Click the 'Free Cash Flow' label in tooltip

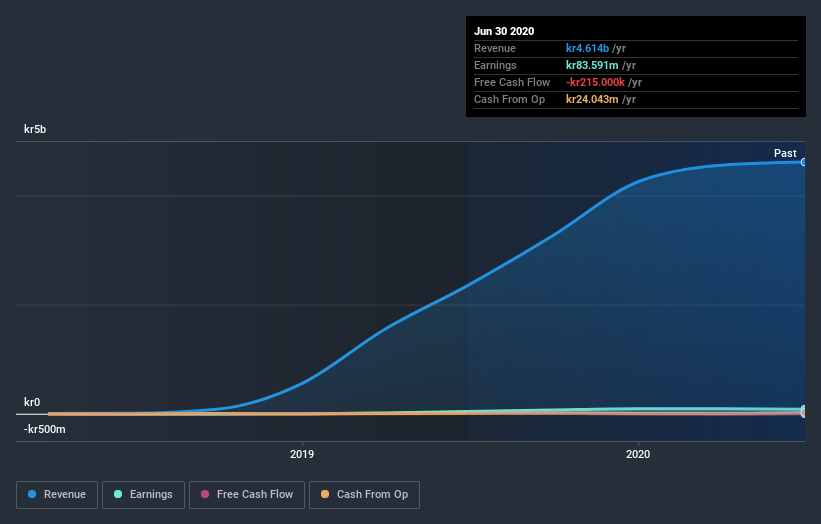pyautogui.click(x=512, y=82)
